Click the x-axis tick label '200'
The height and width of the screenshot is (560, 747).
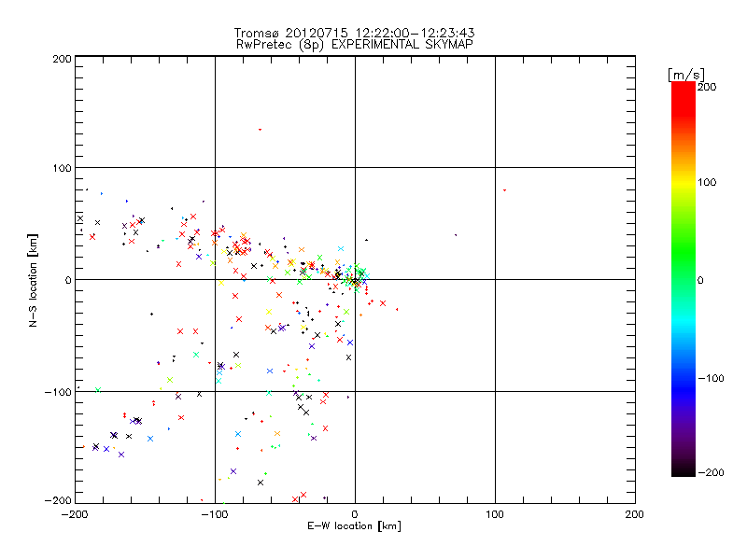pos(635,514)
